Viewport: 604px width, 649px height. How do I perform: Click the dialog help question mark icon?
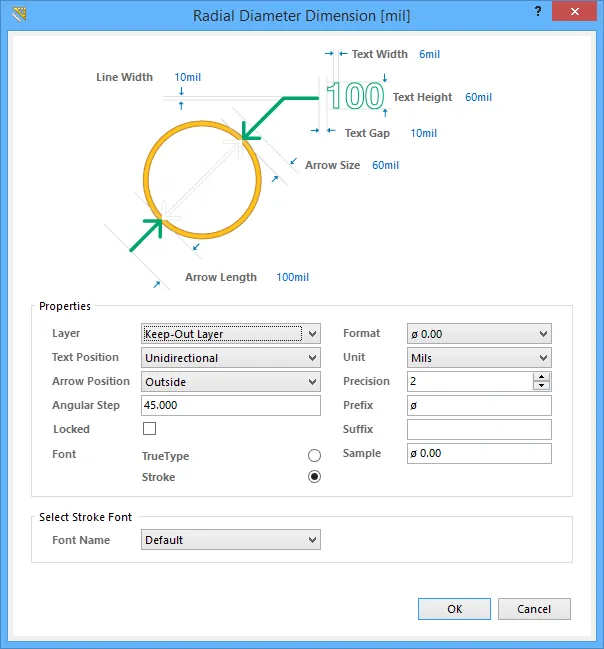[538, 11]
